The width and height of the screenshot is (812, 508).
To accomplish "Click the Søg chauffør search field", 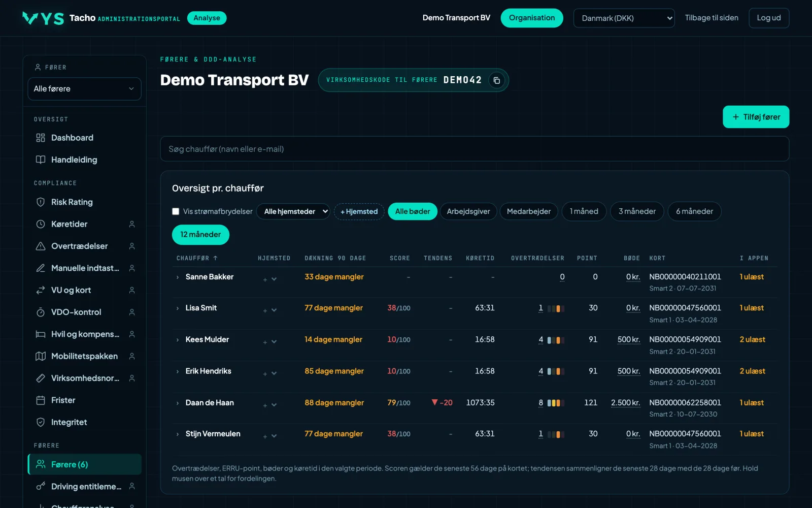I will click(475, 149).
